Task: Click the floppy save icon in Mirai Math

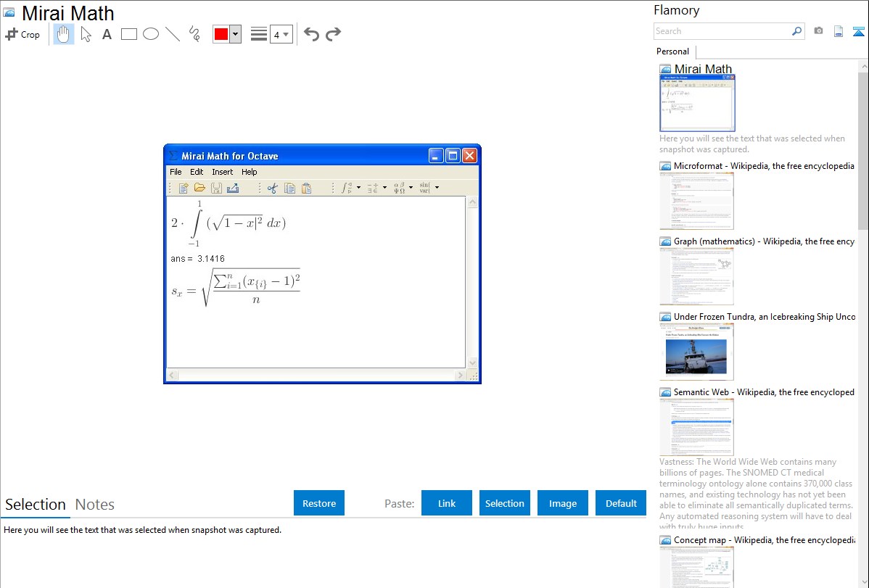Action: [216, 189]
